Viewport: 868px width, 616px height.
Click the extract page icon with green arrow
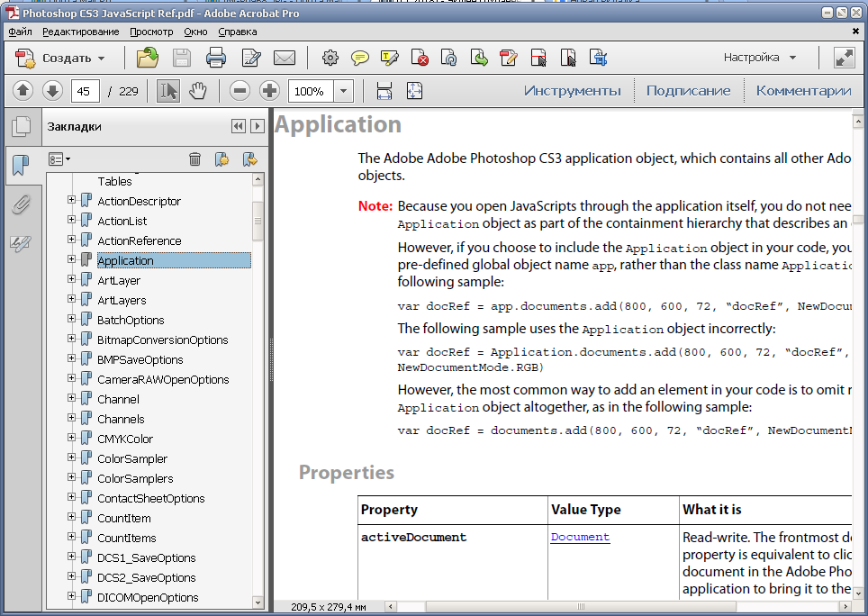(479, 58)
